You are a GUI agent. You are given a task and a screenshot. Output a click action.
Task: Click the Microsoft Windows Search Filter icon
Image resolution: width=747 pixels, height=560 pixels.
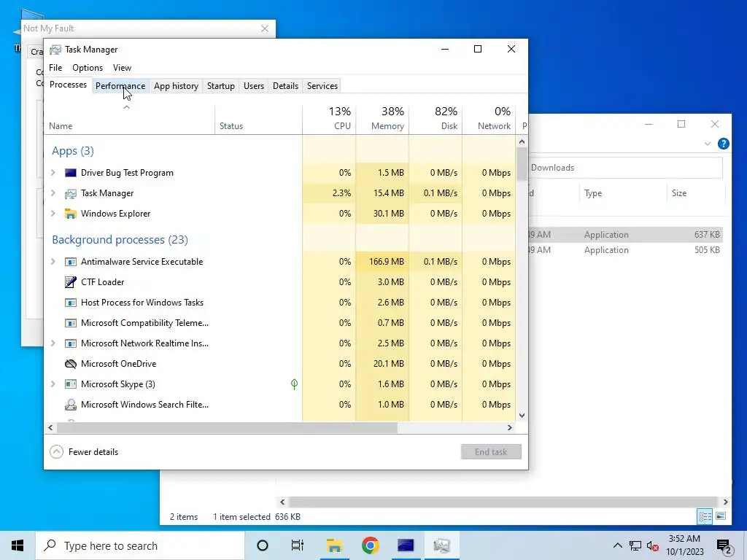point(71,405)
